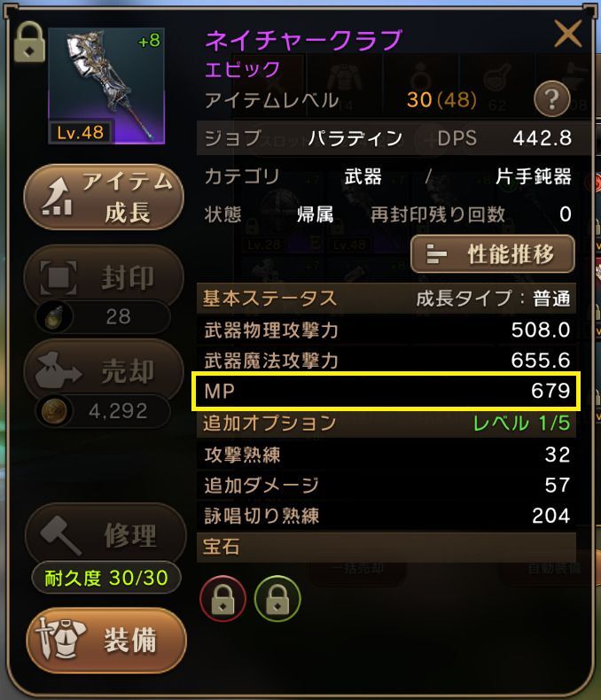Viewport: 601px width, 700px height.
Task: Click the ネイチャークラブ weapon thumbnail
Action: (106, 86)
